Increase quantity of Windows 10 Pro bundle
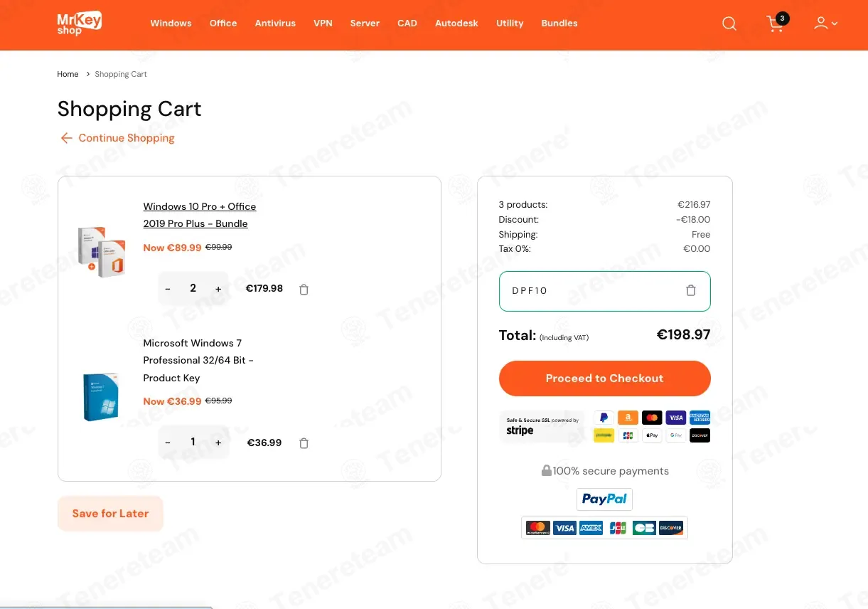 click(x=218, y=289)
